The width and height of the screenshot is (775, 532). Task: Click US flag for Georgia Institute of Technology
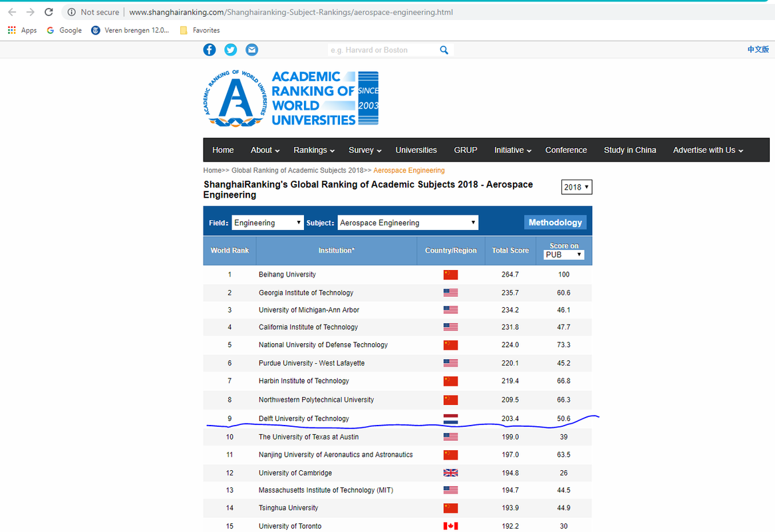point(450,293)
